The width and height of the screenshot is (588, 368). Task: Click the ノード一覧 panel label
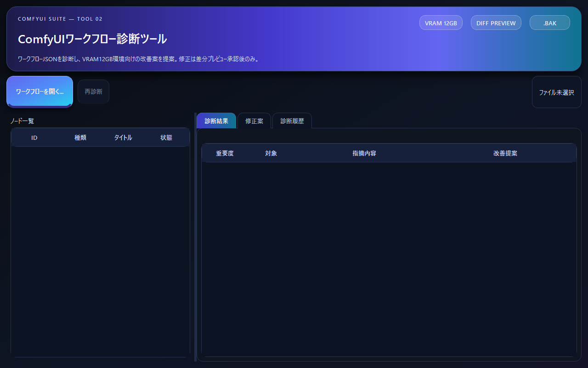coord(22,121)
